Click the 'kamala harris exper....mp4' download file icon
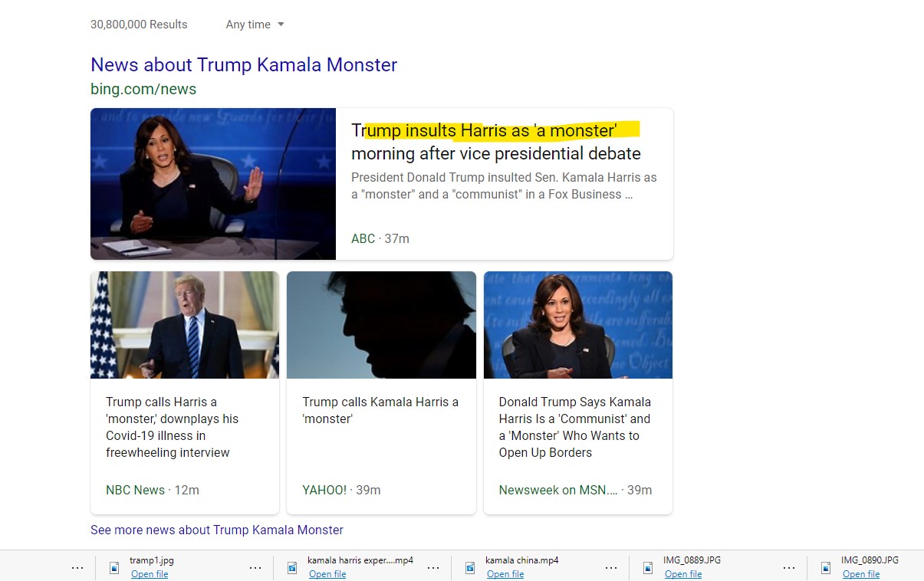 (292, 568)
